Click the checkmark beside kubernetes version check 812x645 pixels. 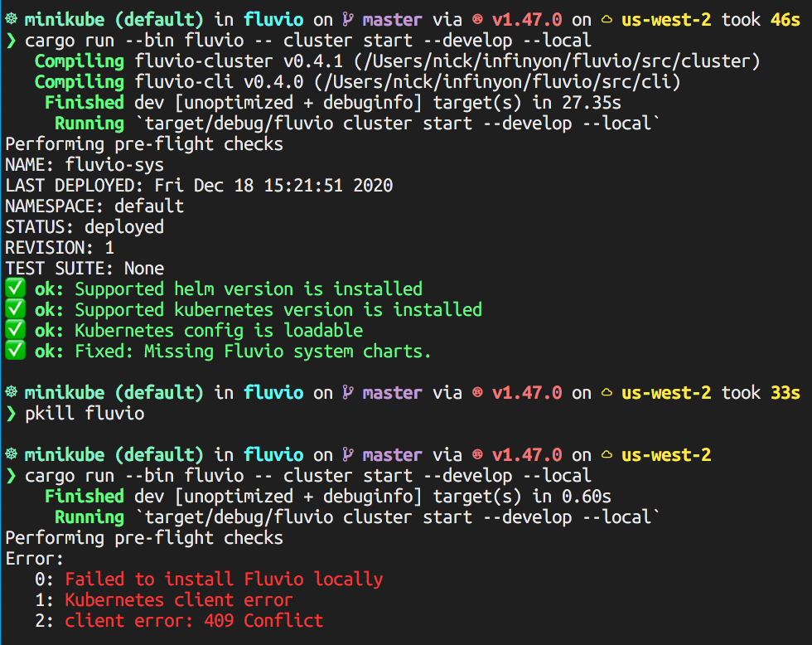[14, 309]
